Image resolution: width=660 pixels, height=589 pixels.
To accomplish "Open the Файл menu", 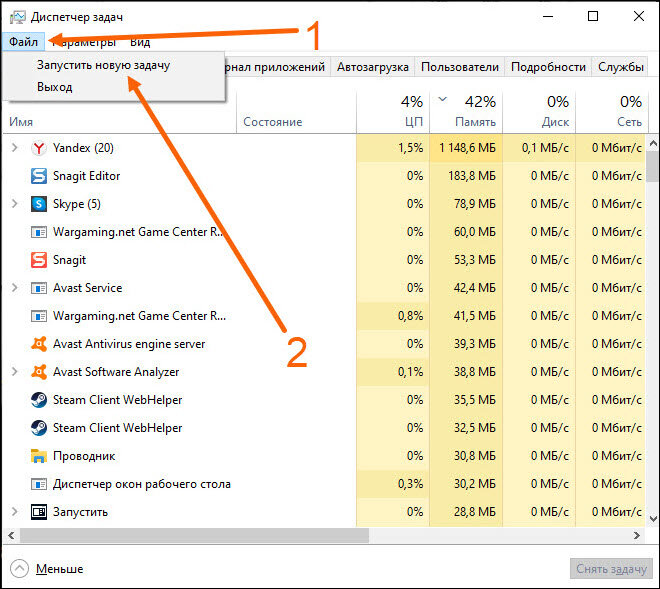I will tap(23, 42).
